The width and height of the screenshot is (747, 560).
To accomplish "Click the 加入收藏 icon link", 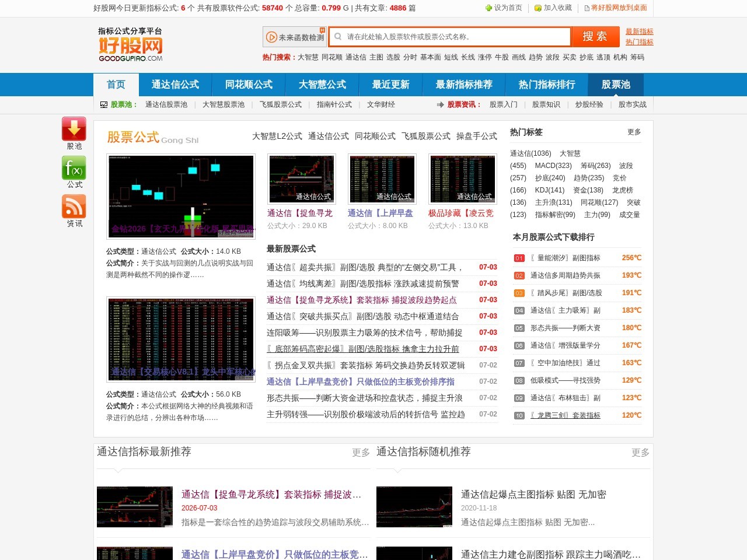I will pyautogui.click(x=553, y=8).
